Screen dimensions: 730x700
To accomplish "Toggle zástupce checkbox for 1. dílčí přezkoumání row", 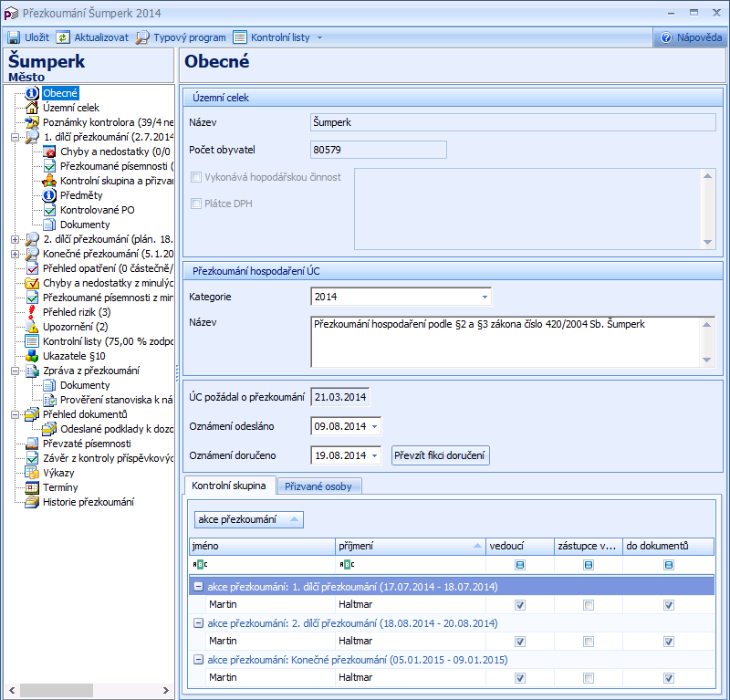I will [x=589, y=605].
